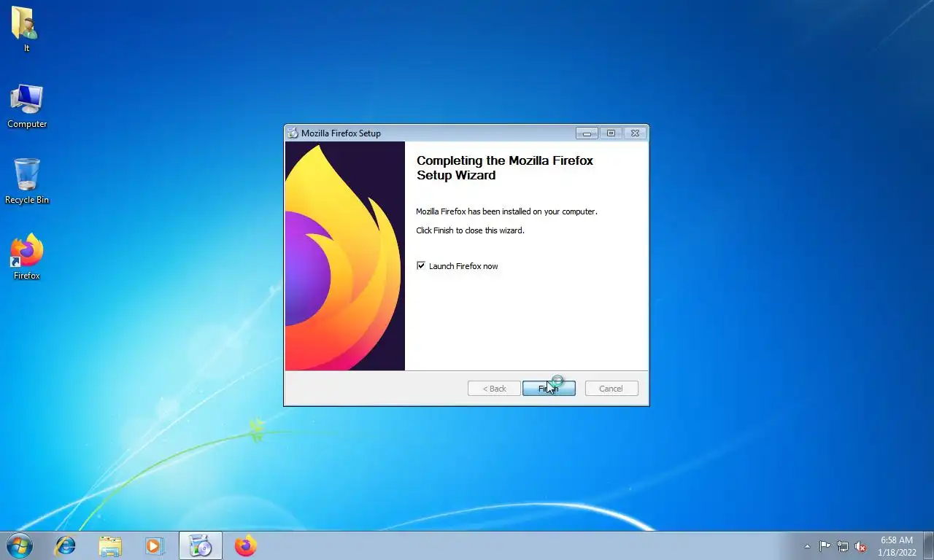This screenshot has height=560, width=934.
Task: Open the Action Center flag icon
Action: pos(825,546)
